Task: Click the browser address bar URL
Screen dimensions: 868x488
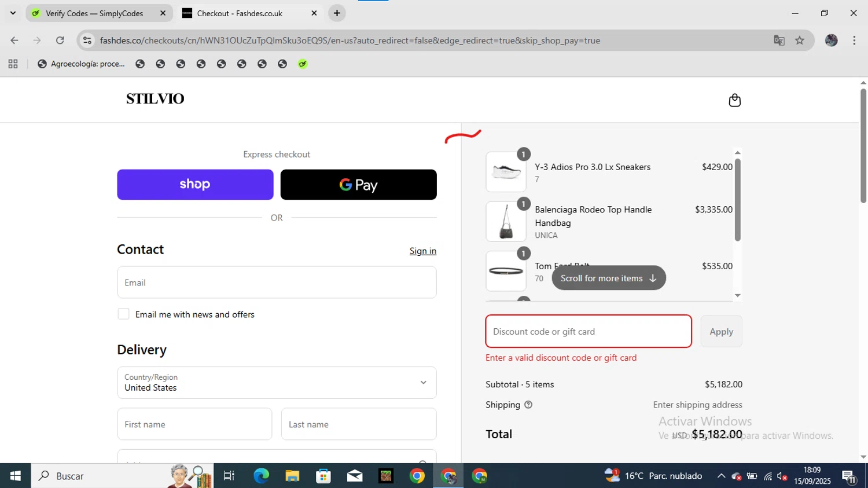Action: 350,41
